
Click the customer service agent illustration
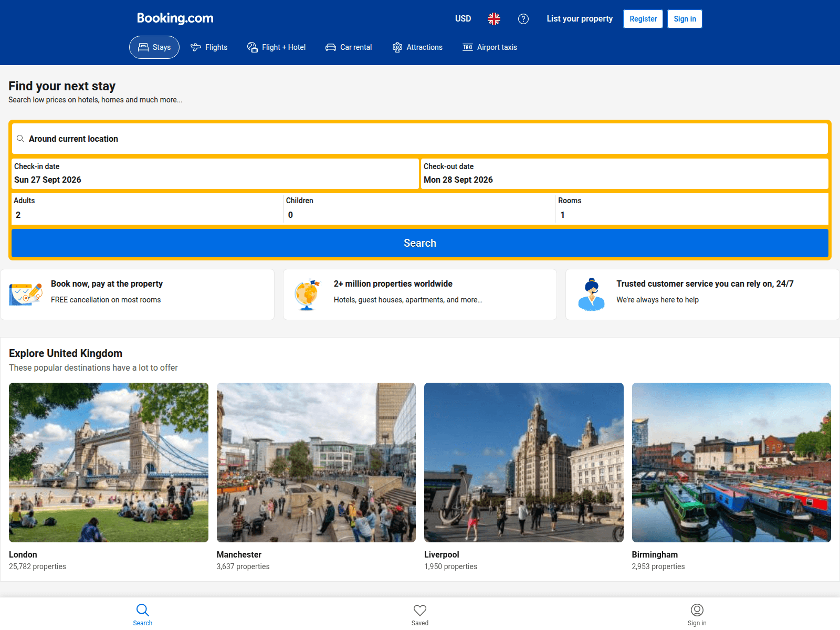click(592, 295)
